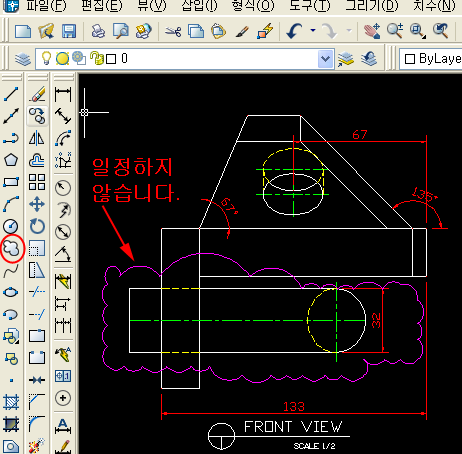
Task: Open the Hatch tool
Action: coord(11,402)
